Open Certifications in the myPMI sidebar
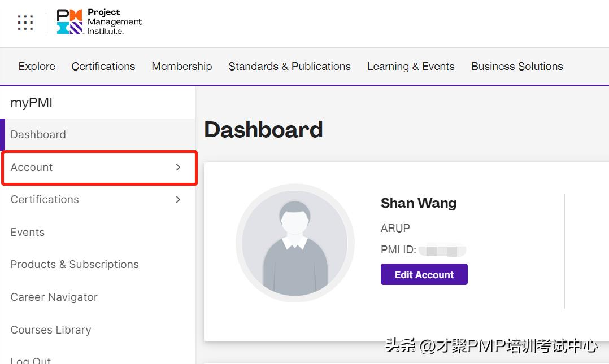Screen dimensions: 609x364 (97, 199)
